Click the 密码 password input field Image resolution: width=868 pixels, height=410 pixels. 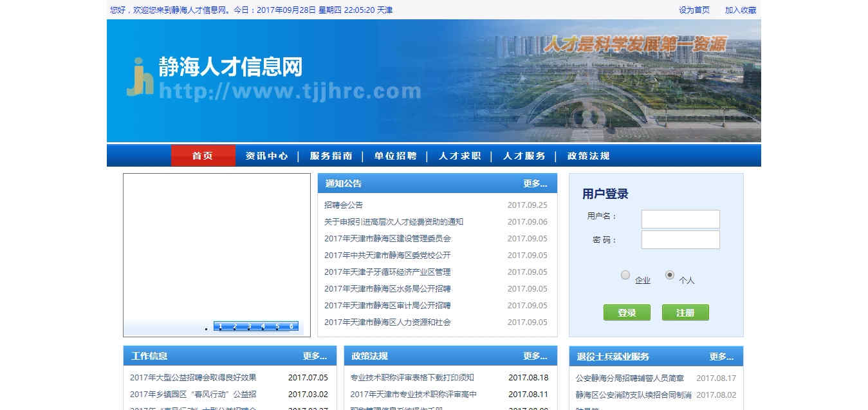[680, 239]
